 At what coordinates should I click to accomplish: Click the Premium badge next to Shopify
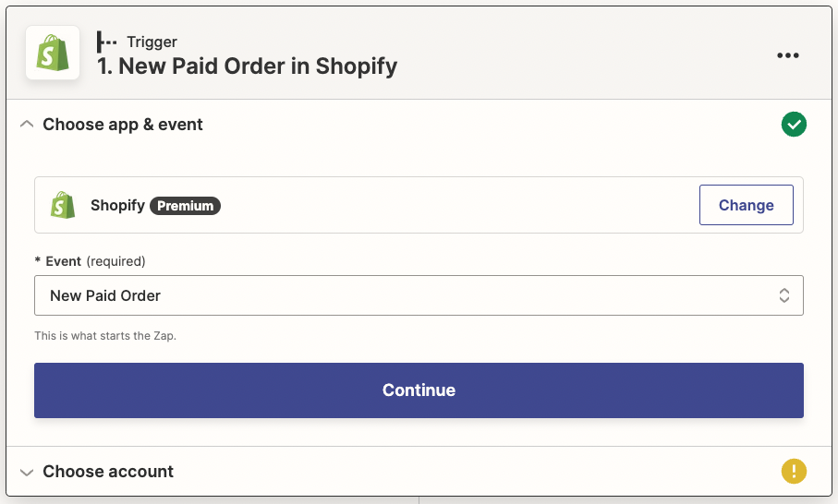point(185,206)
